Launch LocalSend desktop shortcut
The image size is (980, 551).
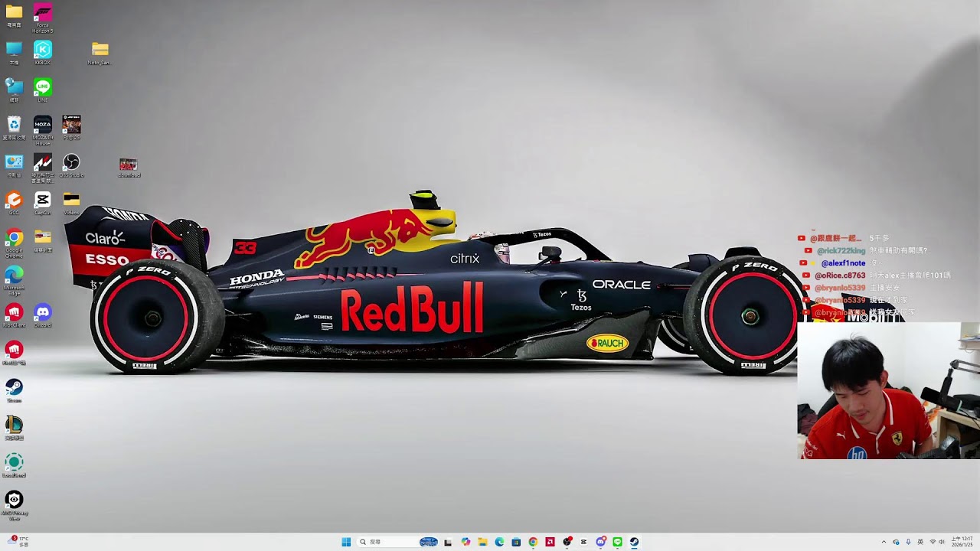14,465
